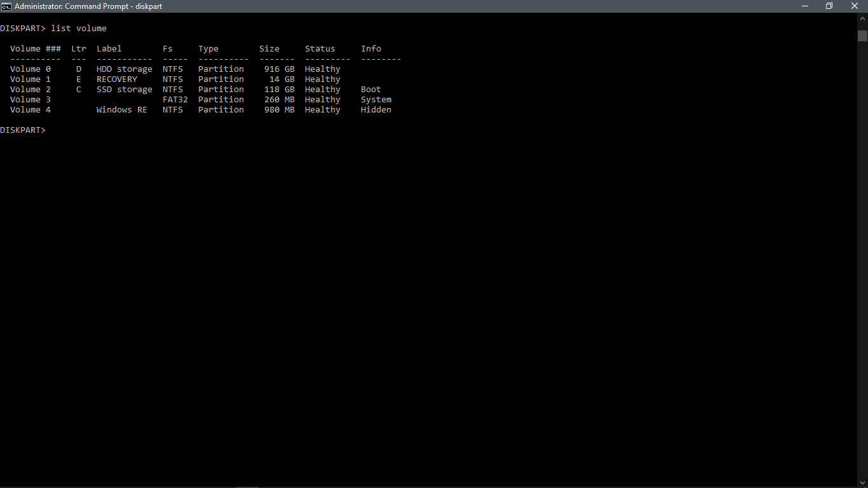Click the scrollbar up arrow

tap(862, 18)
